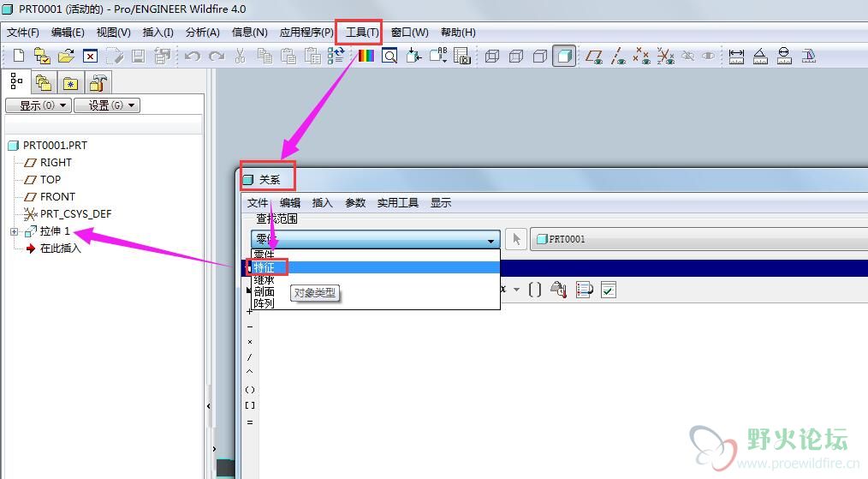The width and height of the screenshot is (868, 479).
Task: Insert caret ^ power operator
Action: [x=250, y=371]
